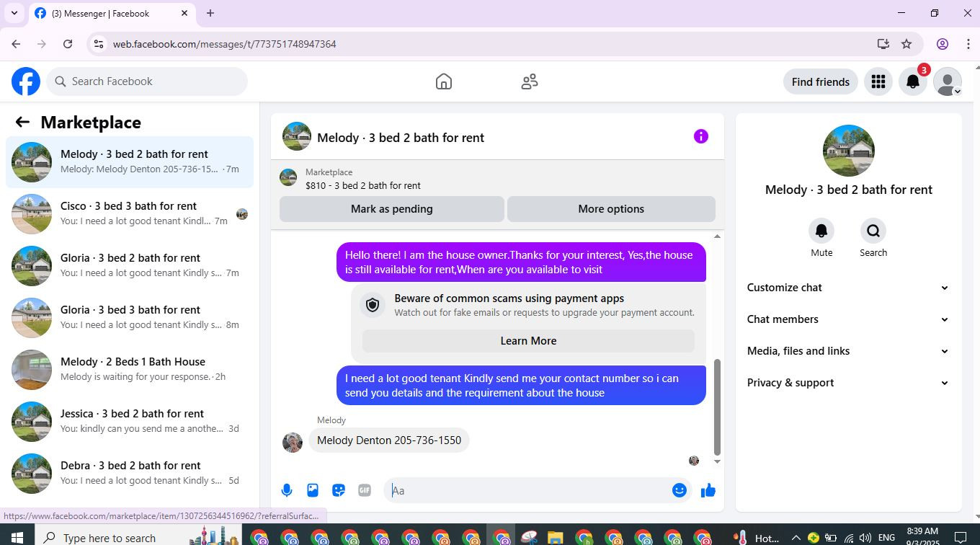The height and width of the screenshot is (545, 980).
Task: Click the back arrow beside Marketplace
Action: point(22,123)
